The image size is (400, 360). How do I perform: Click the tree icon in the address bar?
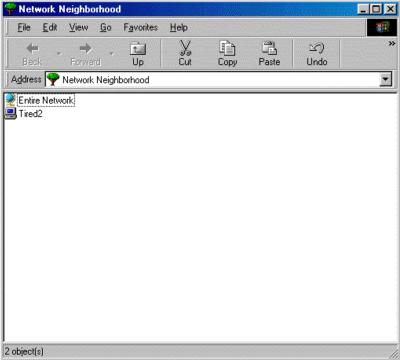(53, 79)
